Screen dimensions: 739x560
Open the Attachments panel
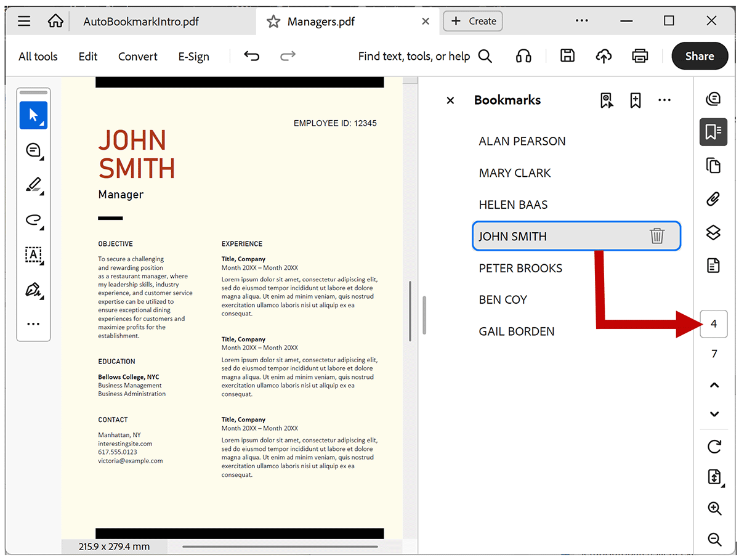coord(714,199)
